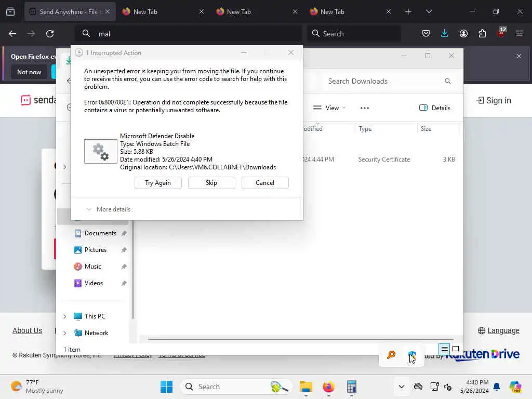Open the Copilot icon in taskbar
The width and height of the screenshot is (532, 399).
[515, 387]
